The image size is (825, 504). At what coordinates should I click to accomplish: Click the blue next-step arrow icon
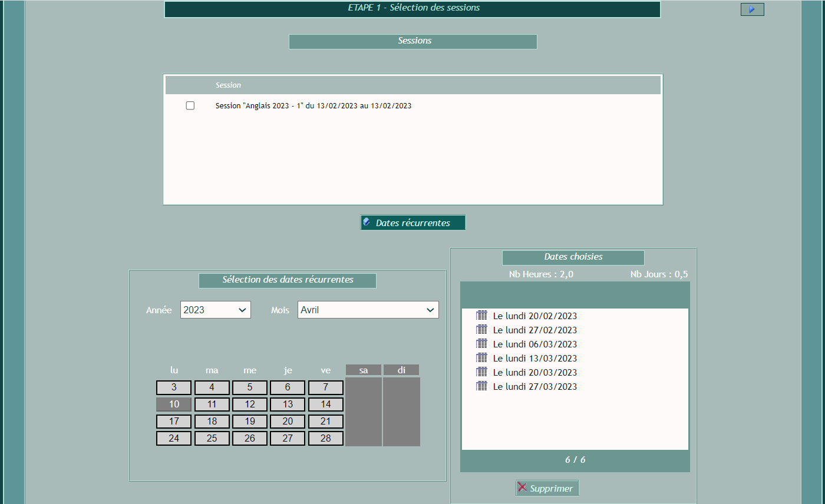752,9
